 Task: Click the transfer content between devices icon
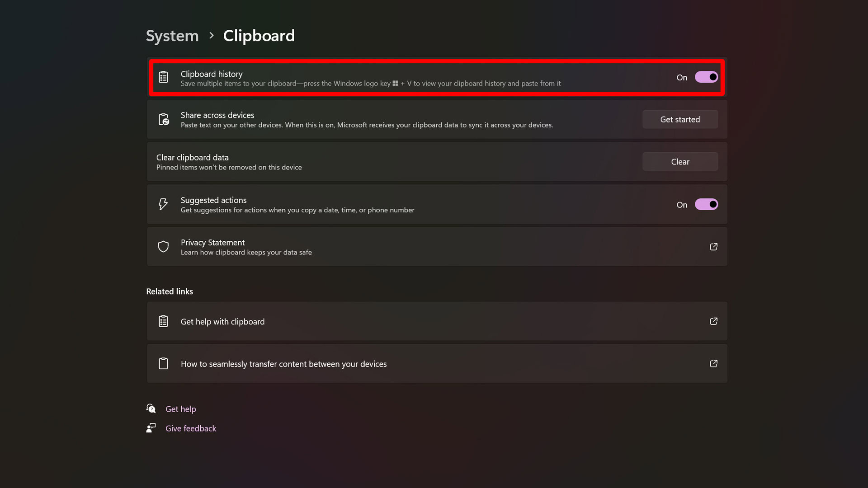tap(163, 363)
